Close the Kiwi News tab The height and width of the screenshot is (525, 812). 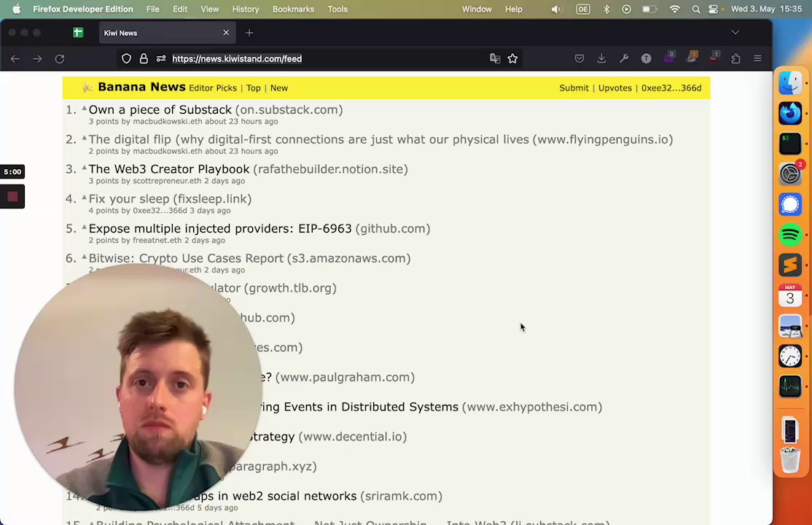tap(226, 33)
